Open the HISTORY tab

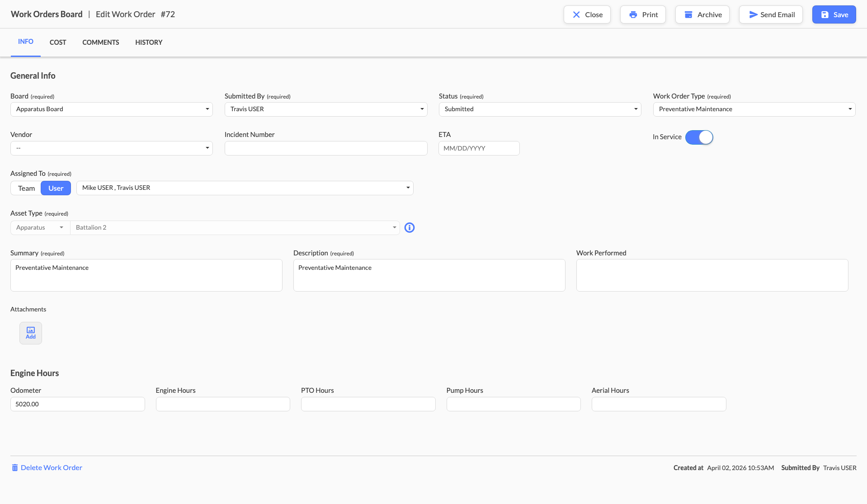(149, 42)
